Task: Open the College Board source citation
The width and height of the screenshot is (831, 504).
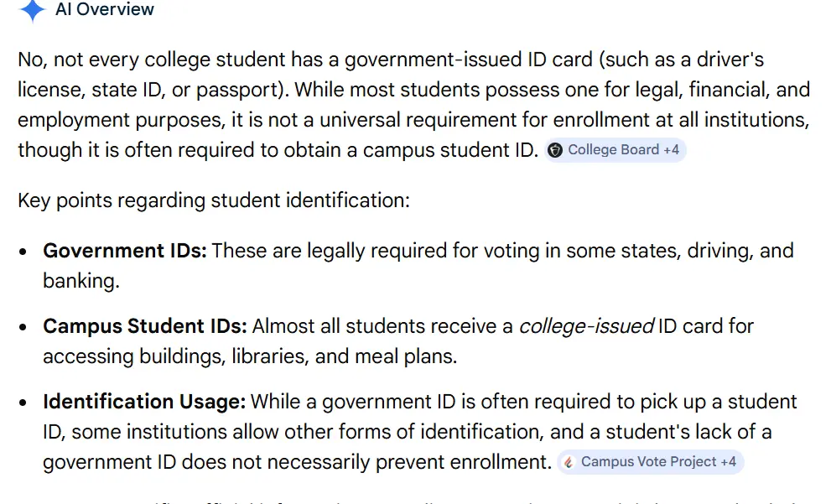Action: [613, 150]
